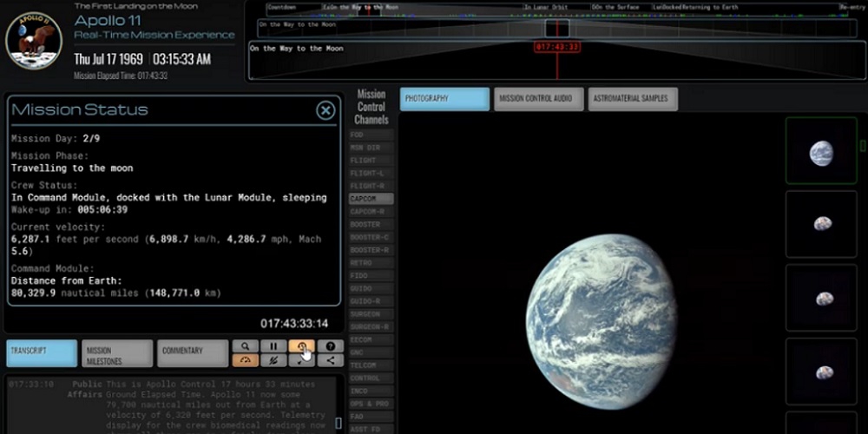Image resolution: width=868 pixels, height=434 pixels.
Task: Close the Mission Status panel
Action: click(325, 111)
